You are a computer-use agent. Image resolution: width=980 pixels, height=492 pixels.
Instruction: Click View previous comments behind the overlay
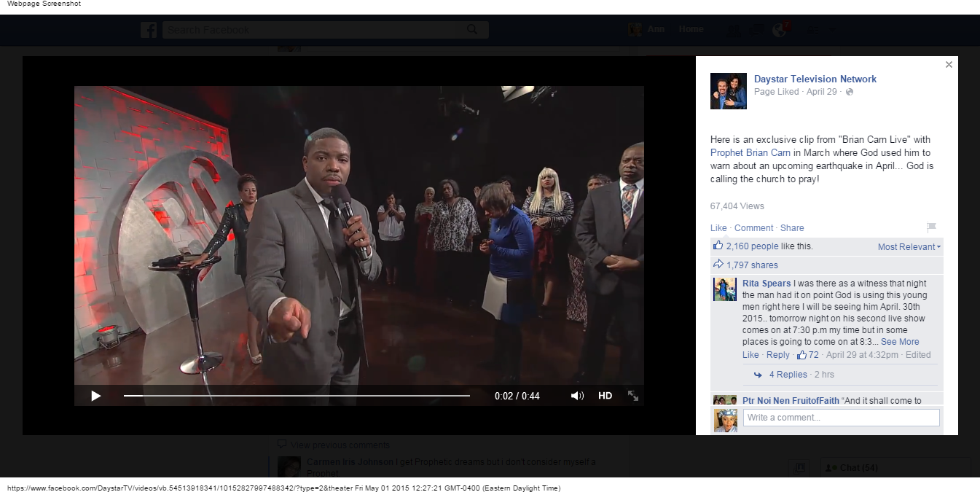pos(340,445)
